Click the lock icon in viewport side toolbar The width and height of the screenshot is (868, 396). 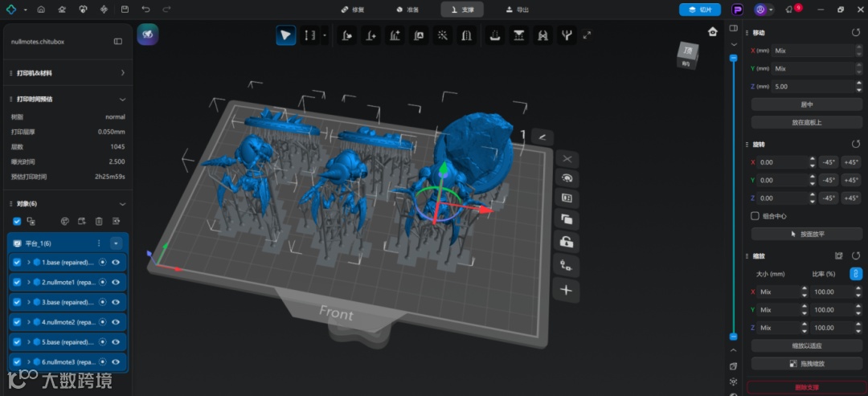point(567,242)
